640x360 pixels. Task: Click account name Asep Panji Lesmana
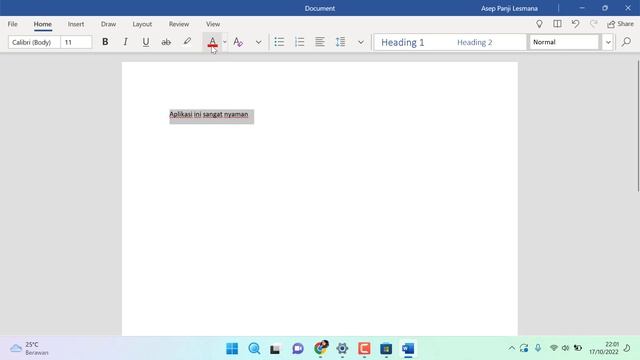(x=509, y=8)
